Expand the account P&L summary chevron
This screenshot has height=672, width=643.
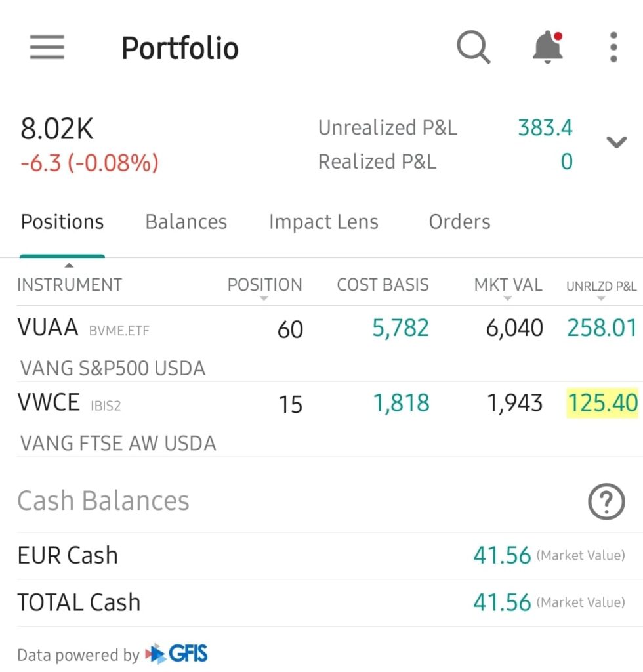pyautogui.click(x=616, y=142)
